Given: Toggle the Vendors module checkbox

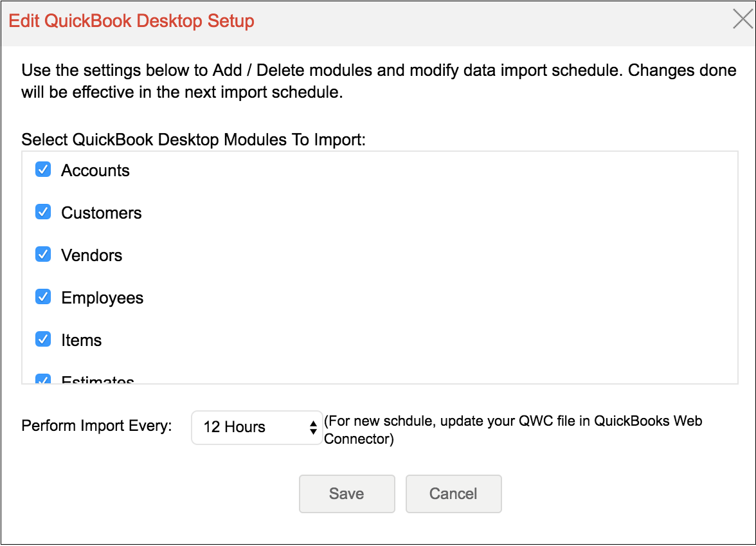Looking at the screenshot, I should (44, 254).
